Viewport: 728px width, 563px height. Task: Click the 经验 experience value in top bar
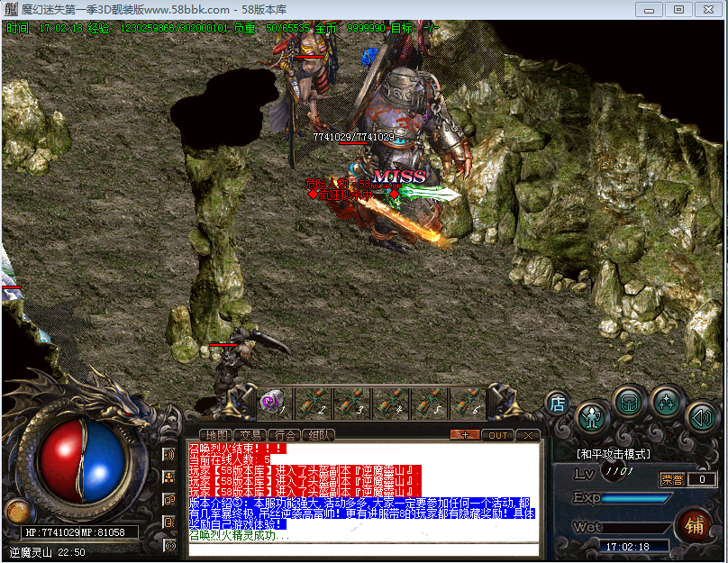(158, 28)
